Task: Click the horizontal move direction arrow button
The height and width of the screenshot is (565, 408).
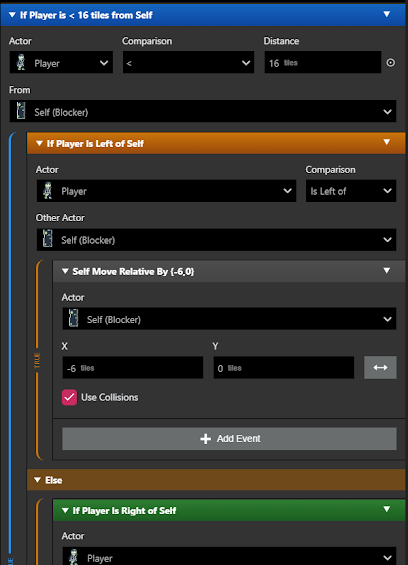Action: pos(380,368)
